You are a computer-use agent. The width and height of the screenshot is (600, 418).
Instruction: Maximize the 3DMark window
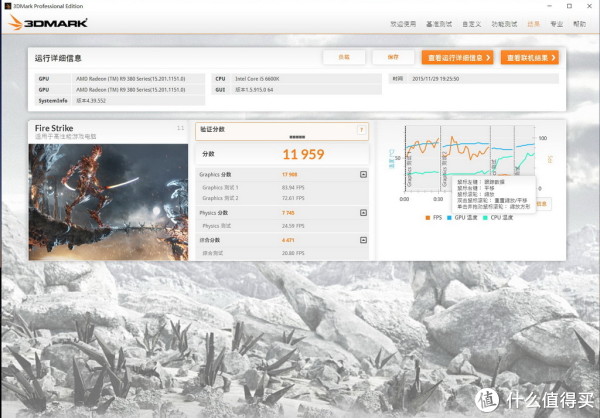point(569,6)
